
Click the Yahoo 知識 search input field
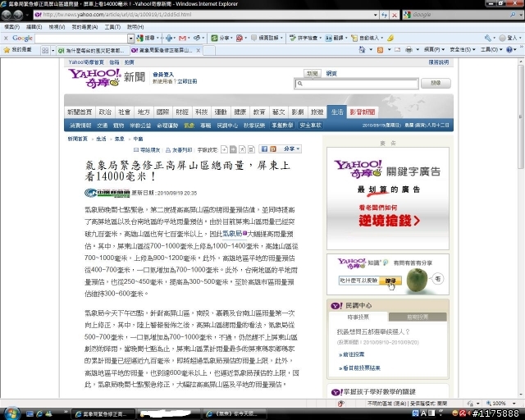point(358,281)
